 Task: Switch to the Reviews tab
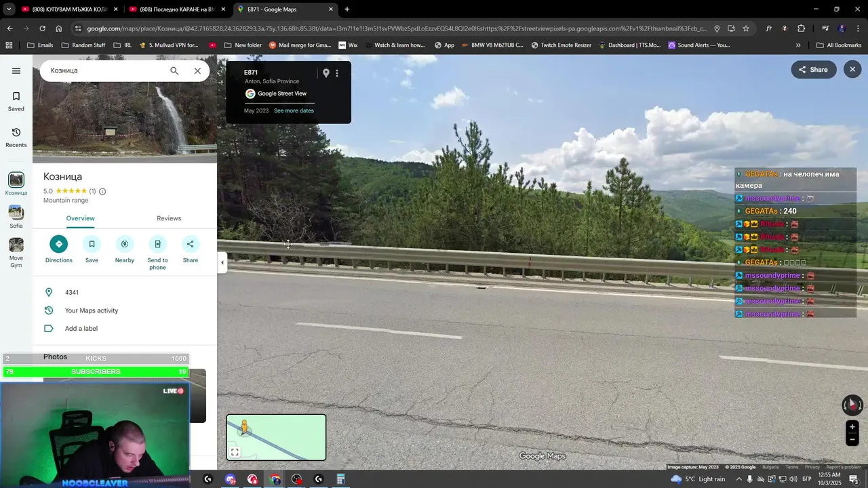pyautogui.click(x=169, y=218)
